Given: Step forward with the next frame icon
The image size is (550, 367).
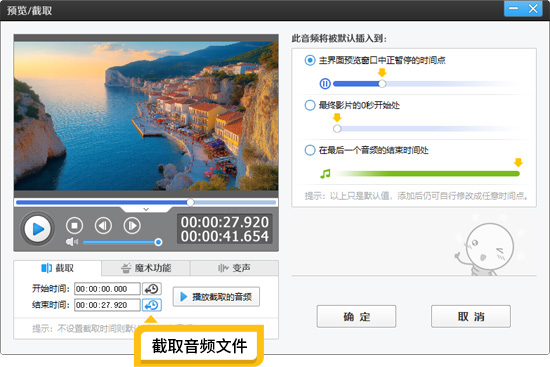Looking at the screenshot, I should tap(132, 226).
